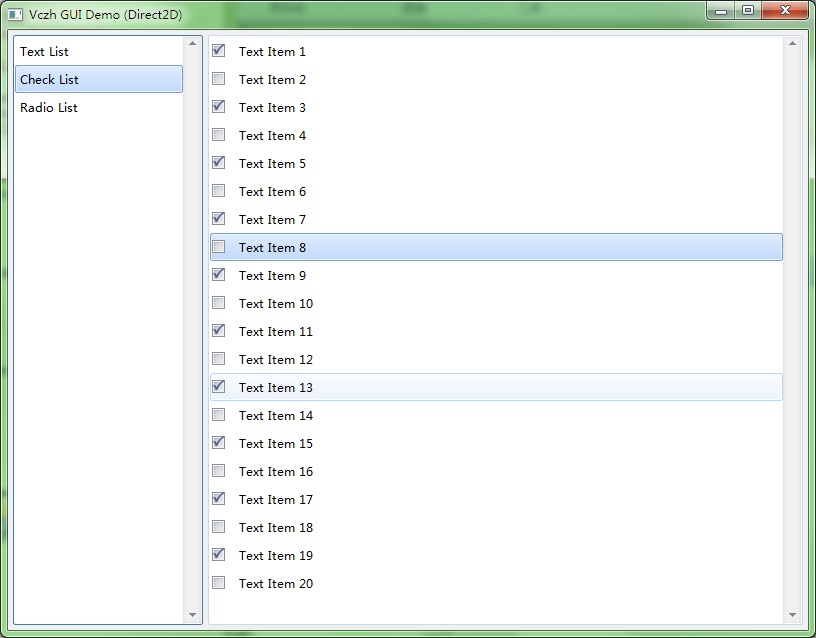Screen dimensions: 816x638
Task: Enable the Text Item 6 checkbox
Action: coord(219,190)
